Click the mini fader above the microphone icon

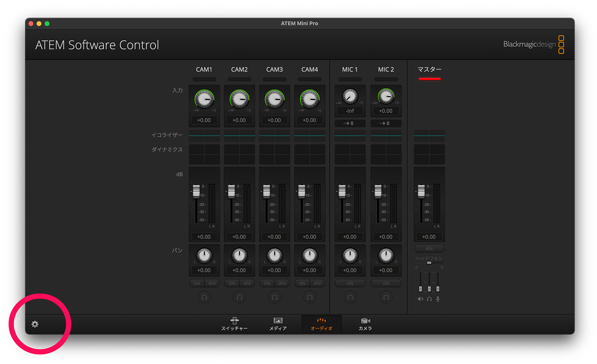[438, 289]
